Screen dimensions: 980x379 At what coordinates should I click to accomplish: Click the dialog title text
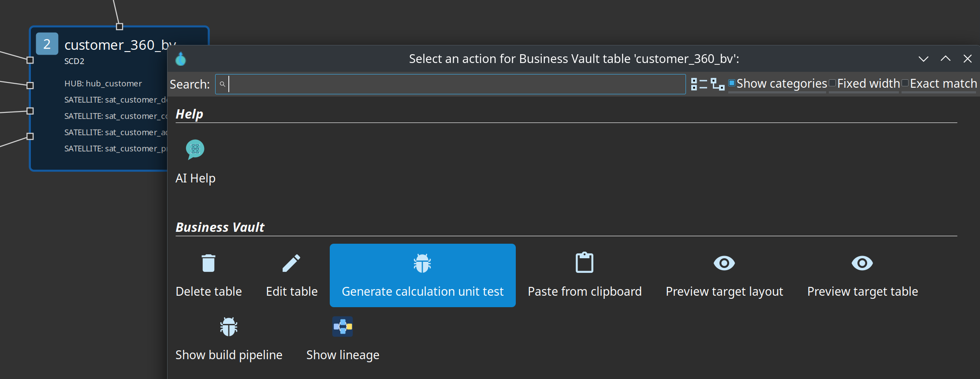pyautogui.click(x=574, y=59)
